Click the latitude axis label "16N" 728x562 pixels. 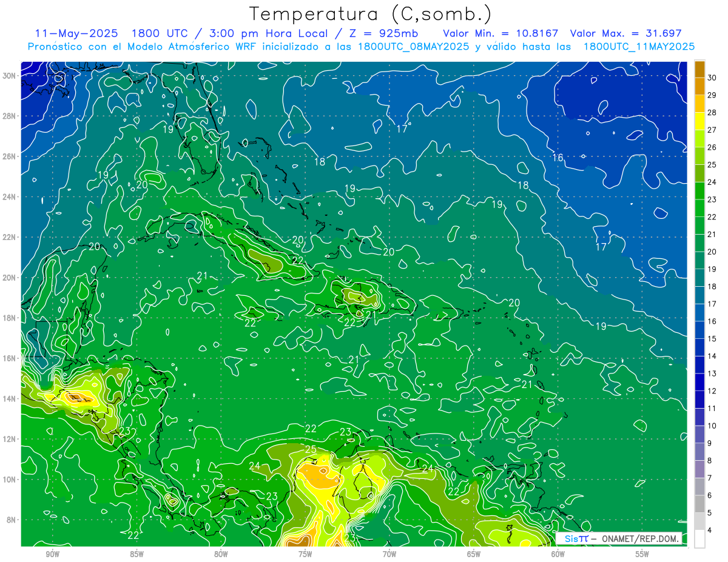click(x=9, y=358)
